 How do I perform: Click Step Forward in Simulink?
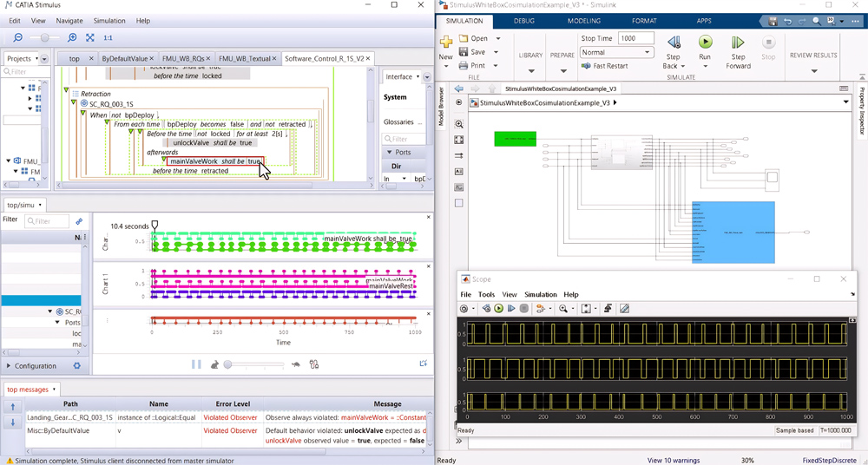(738, 53)
